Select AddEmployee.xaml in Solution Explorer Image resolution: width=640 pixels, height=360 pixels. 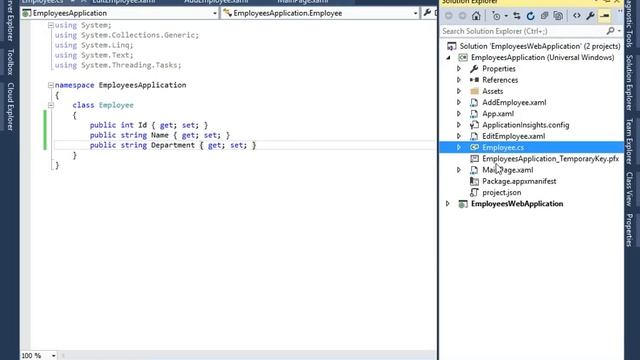pos(514,102)
